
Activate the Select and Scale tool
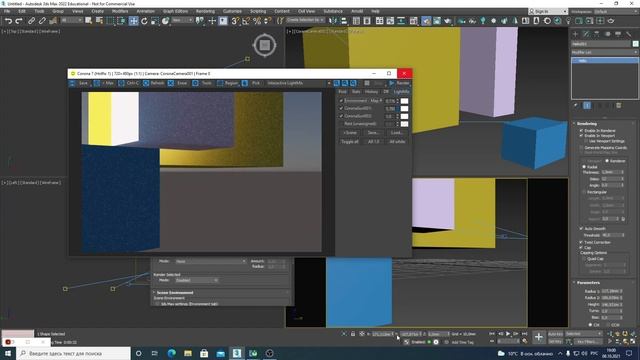(x=155, y=21)
